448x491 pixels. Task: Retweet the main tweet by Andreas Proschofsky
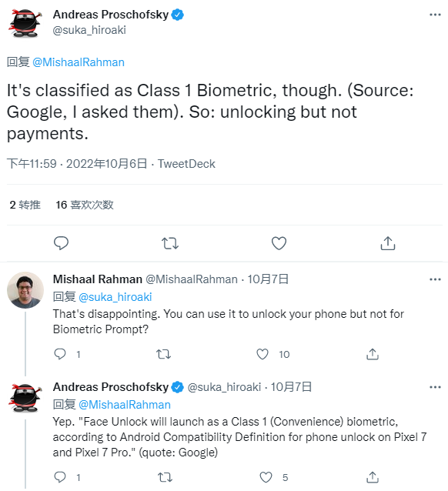point(170,243)
